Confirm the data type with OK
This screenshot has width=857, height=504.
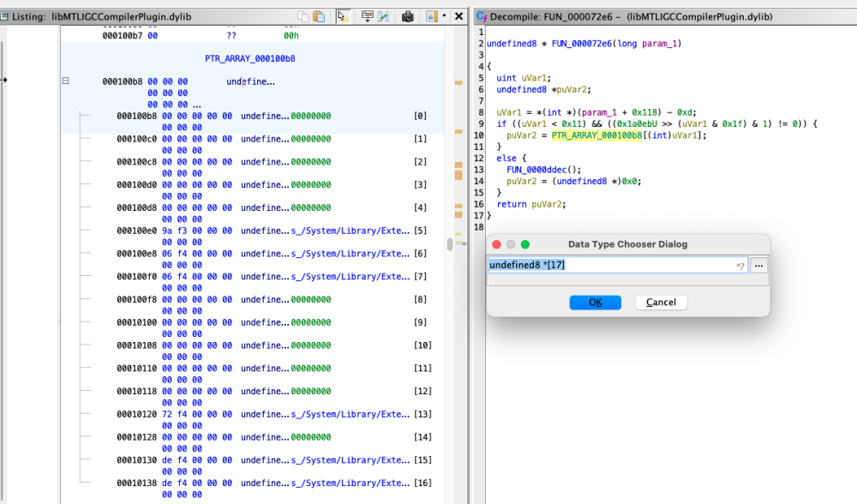tap(596, 303)
